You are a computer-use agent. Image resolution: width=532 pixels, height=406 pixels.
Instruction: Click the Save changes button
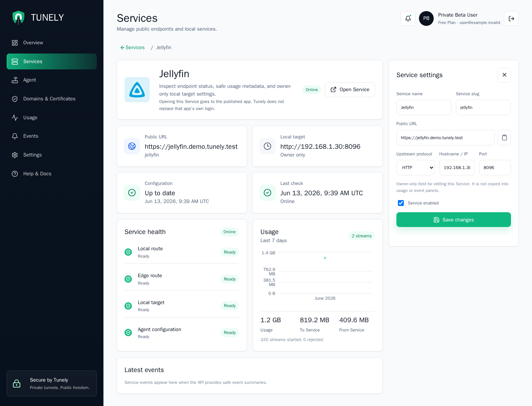point(454,220)
